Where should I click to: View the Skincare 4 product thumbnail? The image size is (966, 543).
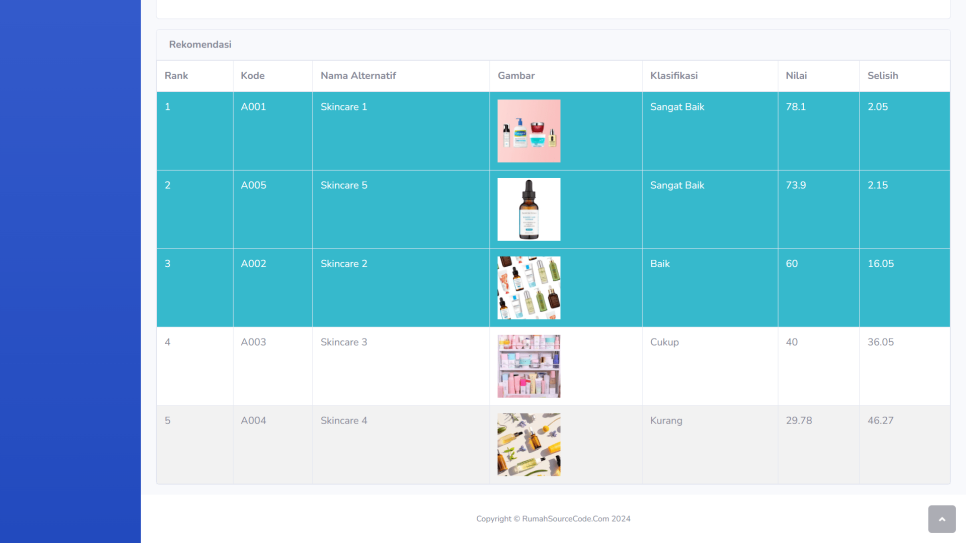[529, 445]
